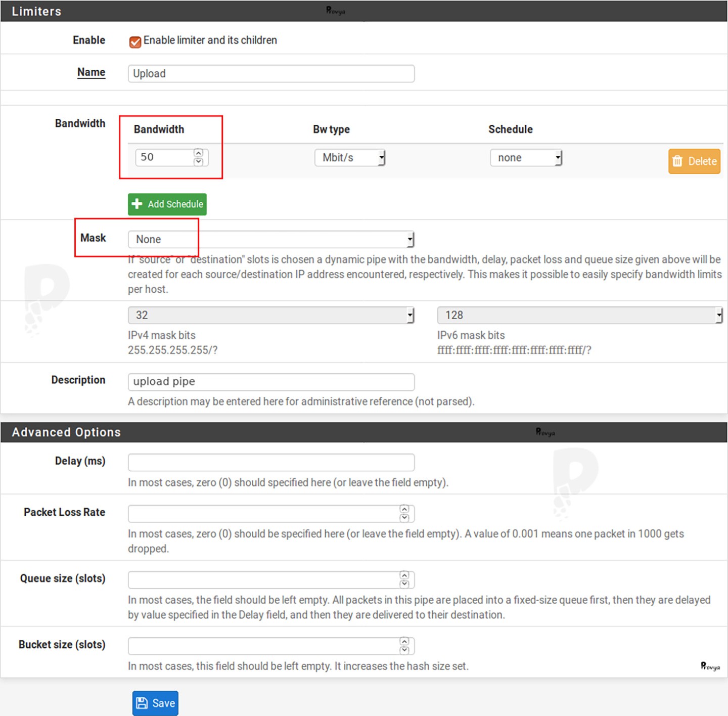This screenshot has height=716, width=728.
Task: Click the green Add Schedule button
Action: tap(167, 204)
